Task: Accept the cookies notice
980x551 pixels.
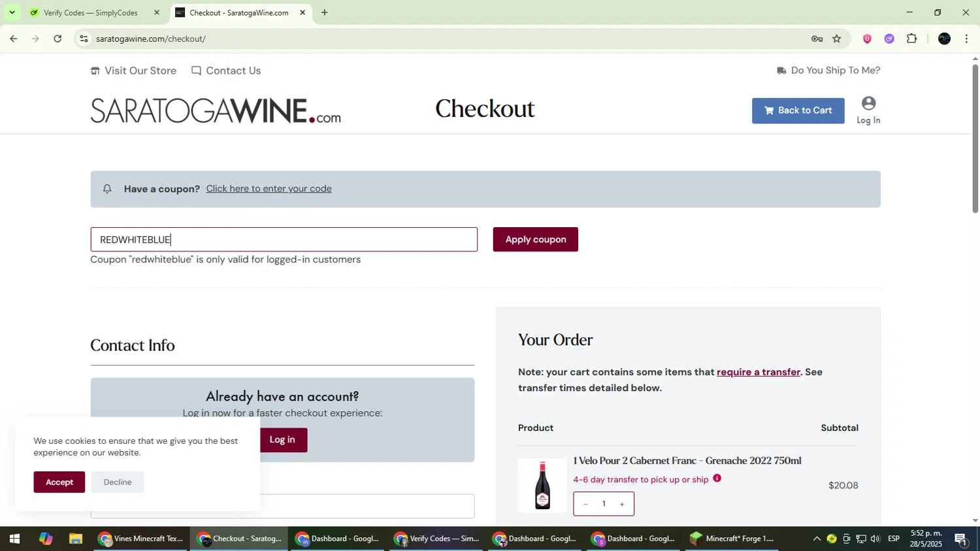Action: (59, 482)
